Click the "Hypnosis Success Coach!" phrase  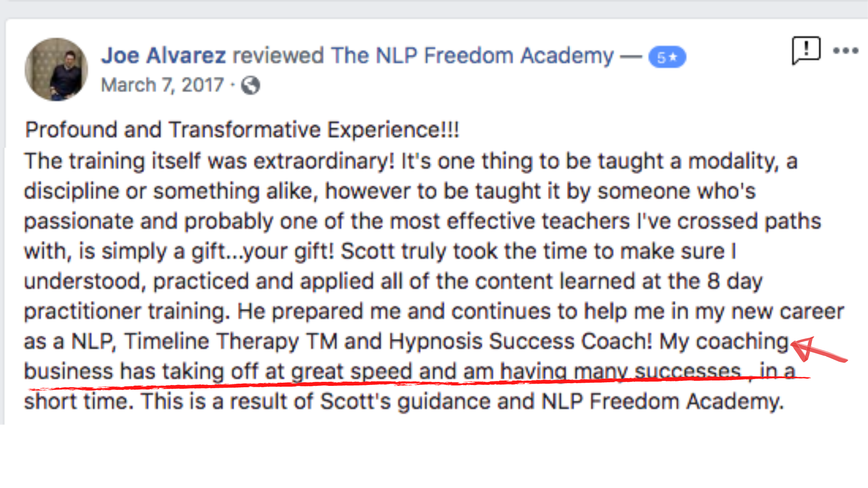point(520,341)
